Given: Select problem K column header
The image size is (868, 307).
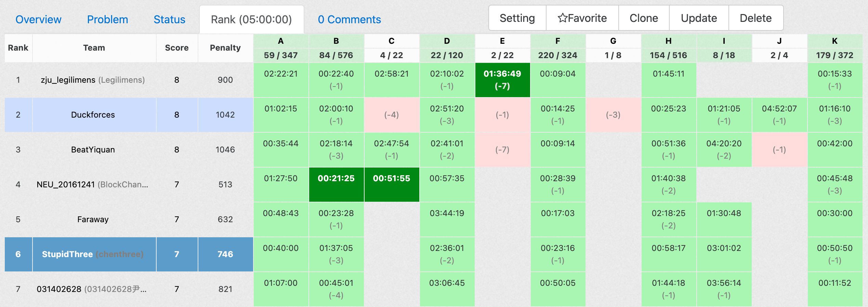Looking at the screenshot, I should point(834,41).
